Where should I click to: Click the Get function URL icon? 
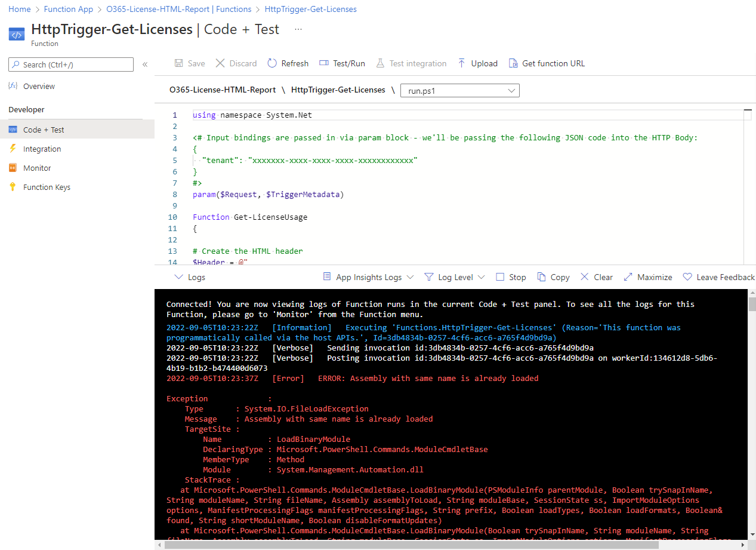(x=513, y=63)
